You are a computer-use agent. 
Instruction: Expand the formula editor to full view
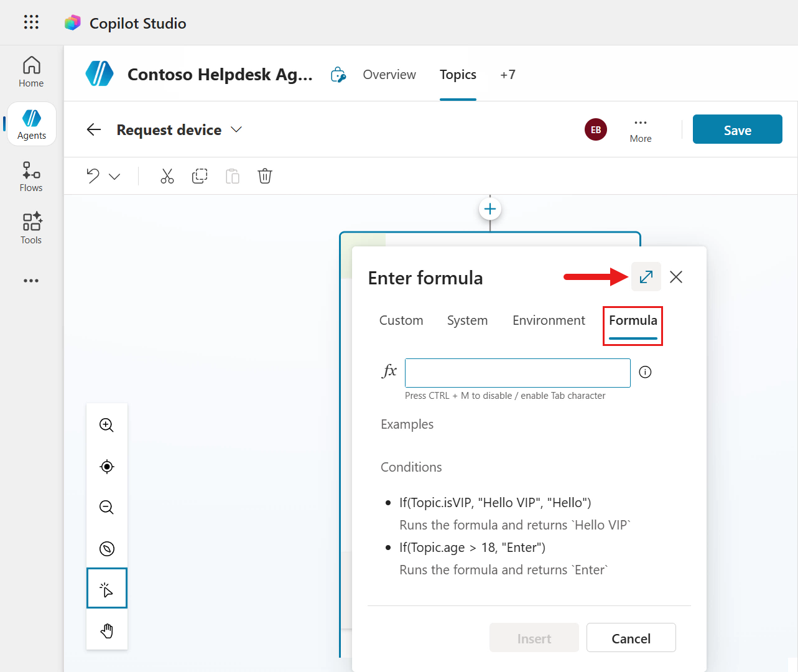pyautogui.click(x=646, y=277)
